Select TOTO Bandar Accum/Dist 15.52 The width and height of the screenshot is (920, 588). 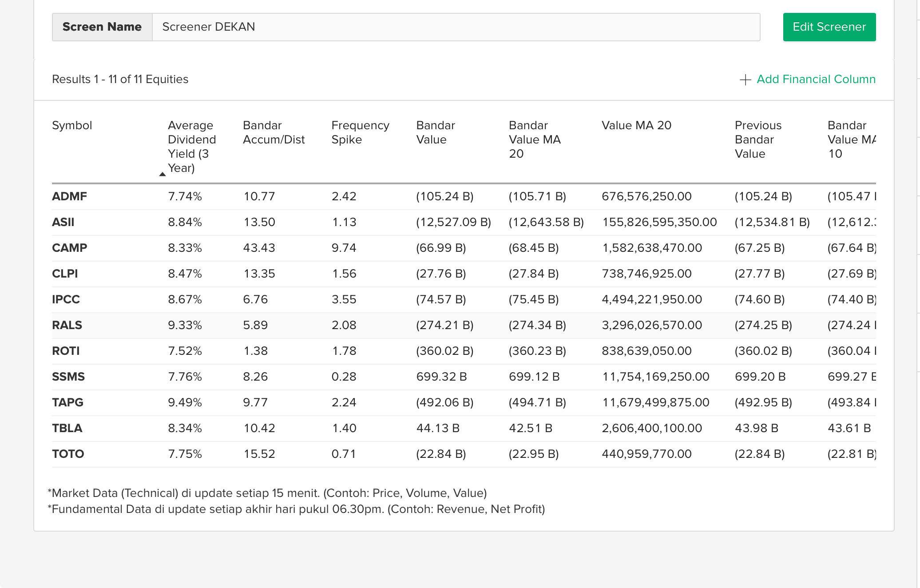259,454
